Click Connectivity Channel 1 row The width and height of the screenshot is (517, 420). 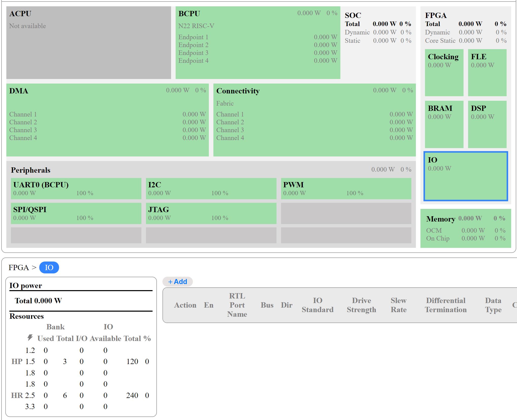pyautogui.click(x=315, y=114)
